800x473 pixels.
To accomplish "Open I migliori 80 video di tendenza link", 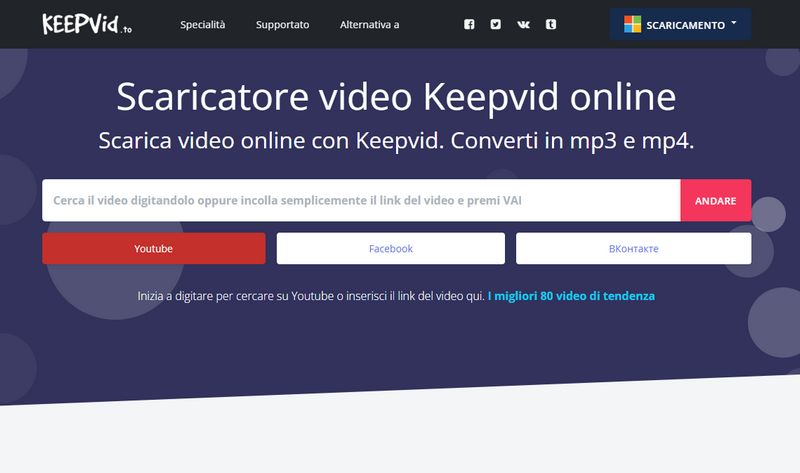I will 571,296.
